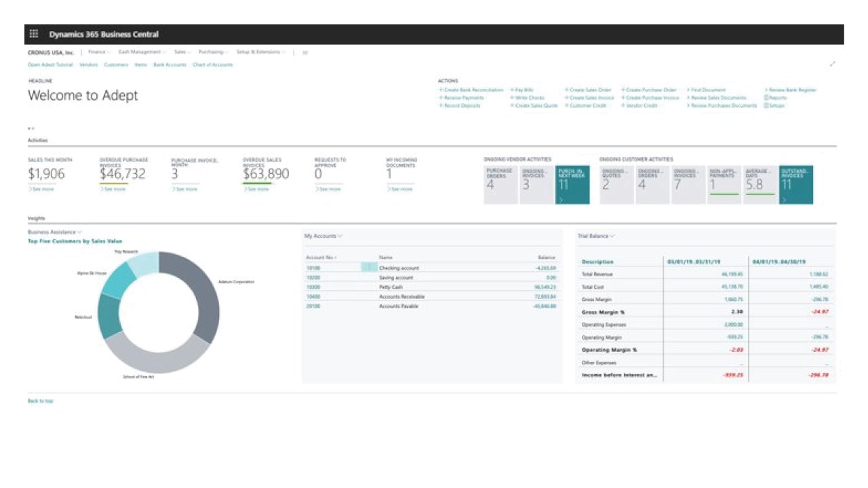The image size is (868, 488).
Task: Go to Vendors
Action: coord(89,65)
